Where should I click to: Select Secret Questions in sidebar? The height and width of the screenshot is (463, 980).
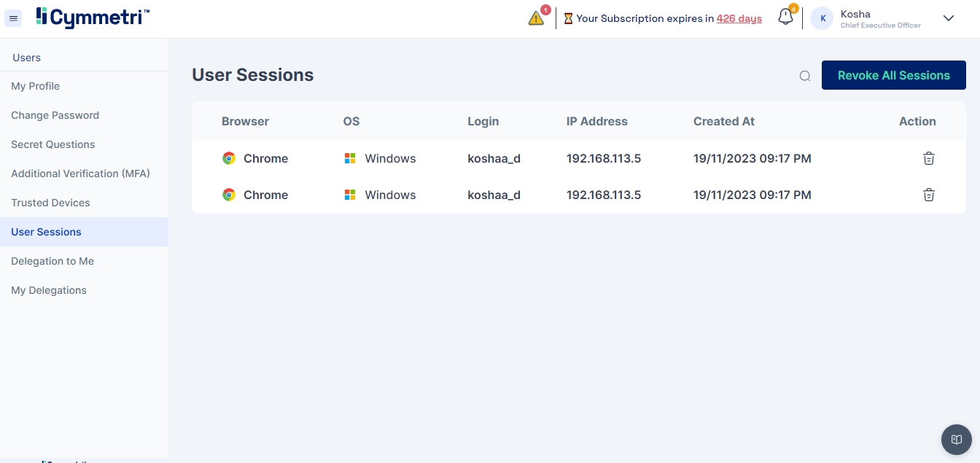pos(53,144)
